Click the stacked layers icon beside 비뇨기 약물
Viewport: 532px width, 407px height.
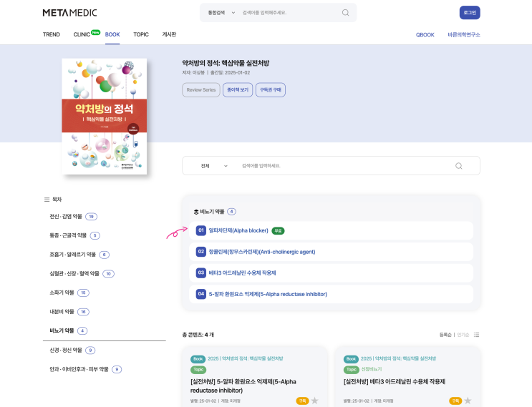[x=196, y=212]
